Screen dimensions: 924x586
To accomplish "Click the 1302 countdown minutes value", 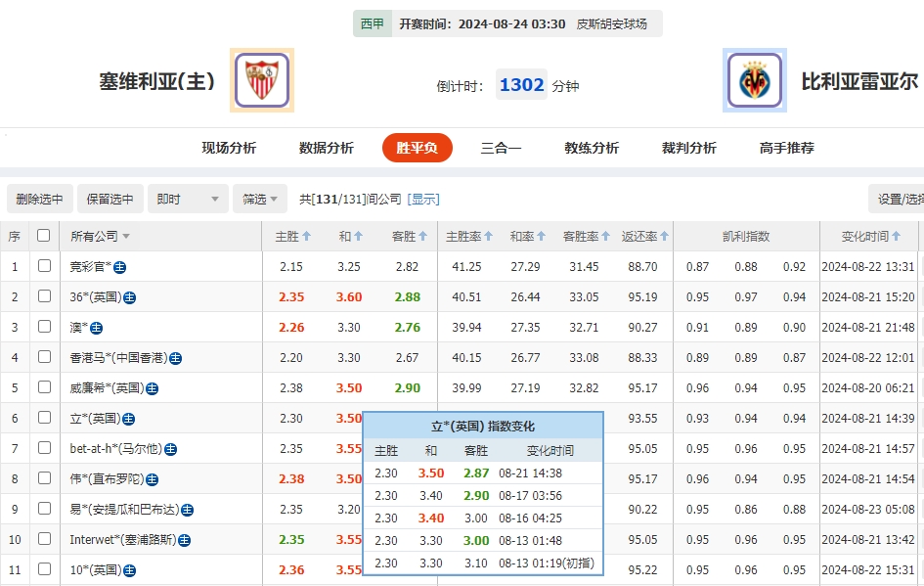I will point(520,85).
